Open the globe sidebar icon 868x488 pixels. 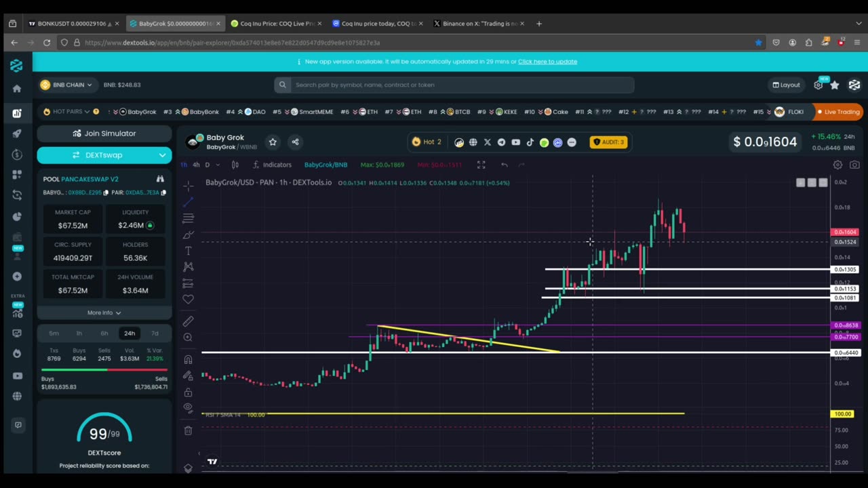[x=17, y=396]
